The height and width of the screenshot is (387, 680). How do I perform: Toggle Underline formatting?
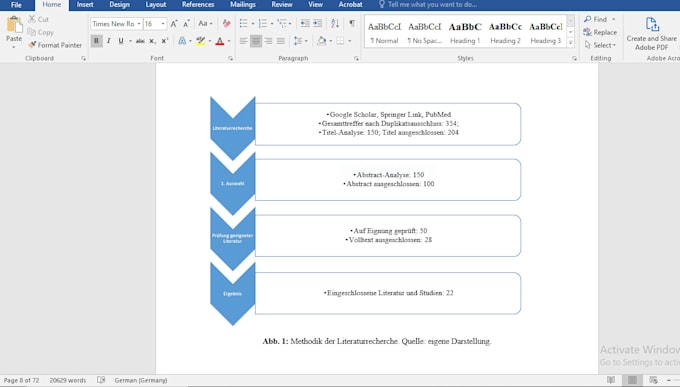(121, 41)
